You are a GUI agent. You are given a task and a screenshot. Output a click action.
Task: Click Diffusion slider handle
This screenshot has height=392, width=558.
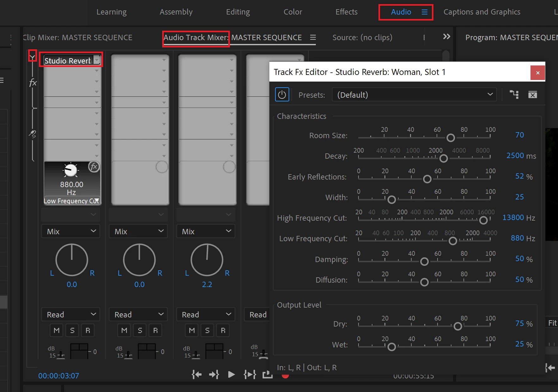(424, 282)
